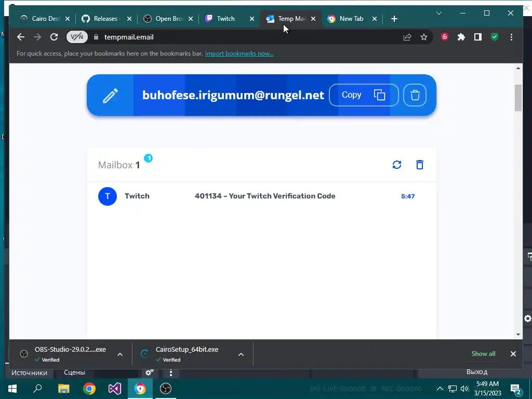Open a new browser tab
532x399 pixels.
(394, 19)
